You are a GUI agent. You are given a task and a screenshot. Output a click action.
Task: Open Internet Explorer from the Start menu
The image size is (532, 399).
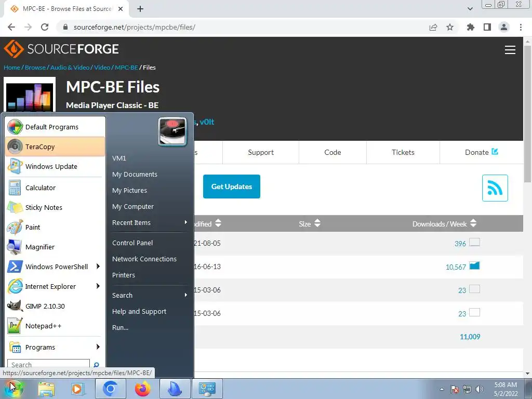[55, 286]
